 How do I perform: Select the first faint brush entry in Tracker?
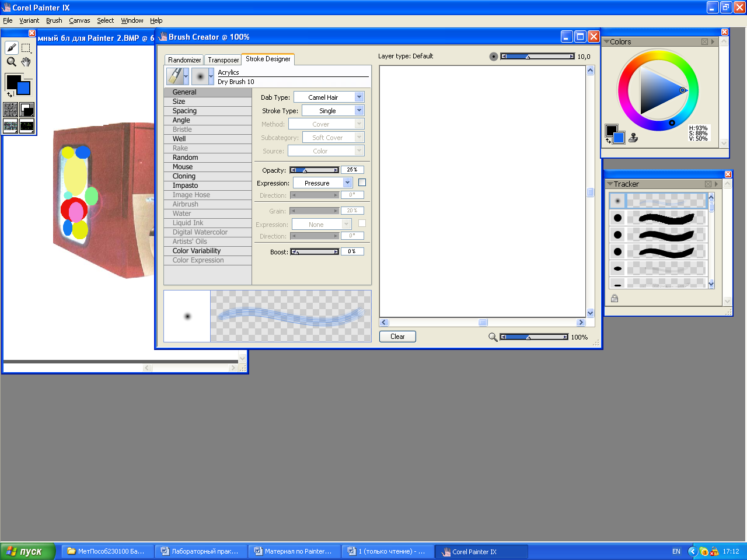[x=658, y=201]
